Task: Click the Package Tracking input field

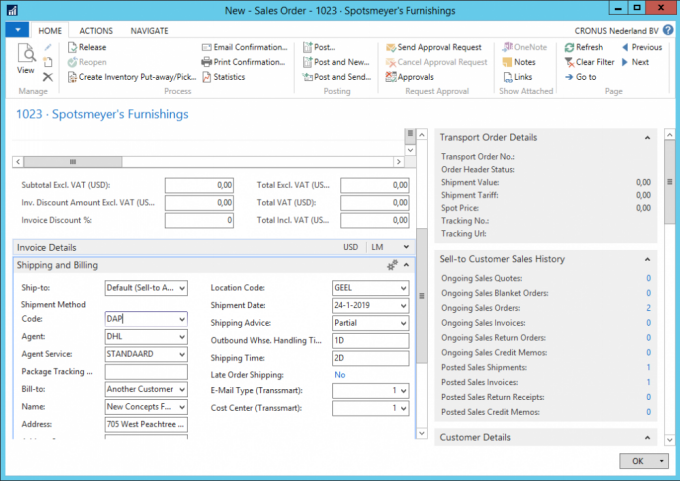Action: (146, 372)
